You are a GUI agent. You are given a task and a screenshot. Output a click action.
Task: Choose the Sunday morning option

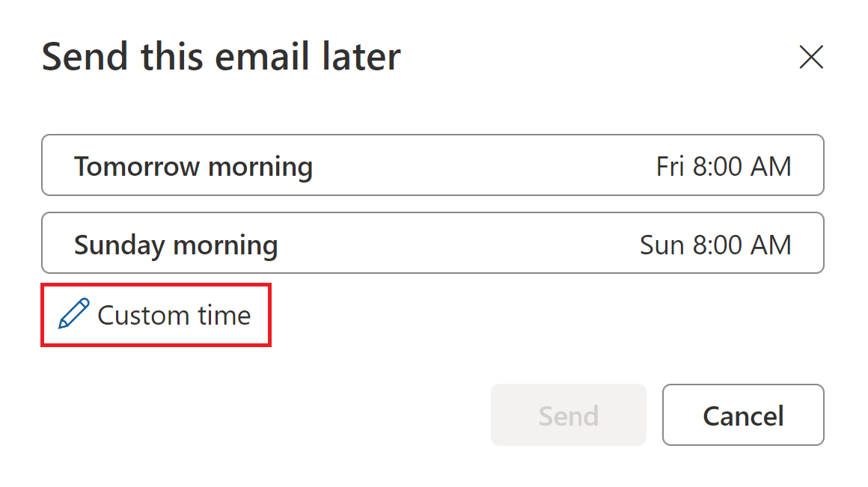[433, 243]
